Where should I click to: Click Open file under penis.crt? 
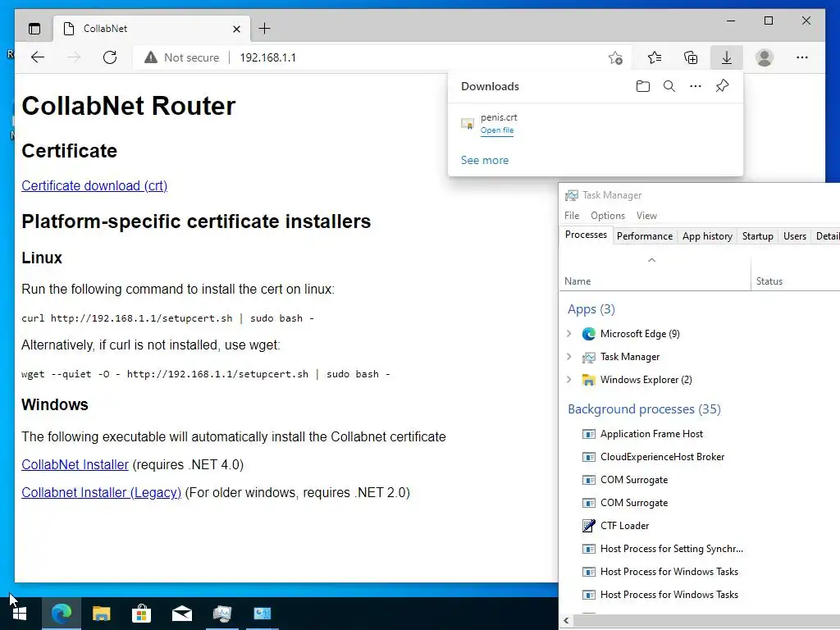click(496, 130)
